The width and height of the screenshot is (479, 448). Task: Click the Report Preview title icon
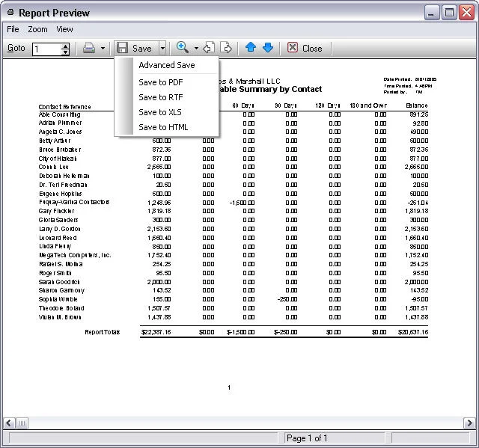click(10, 12)
